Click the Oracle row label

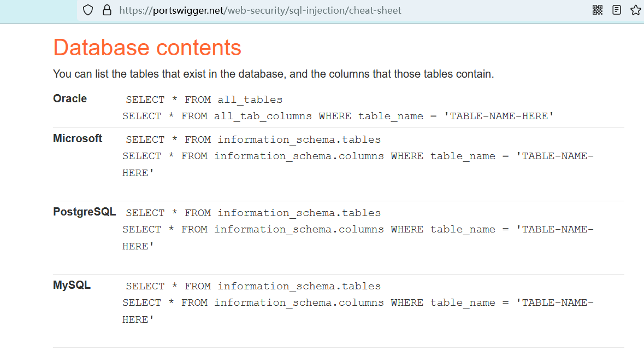(70, 98)
